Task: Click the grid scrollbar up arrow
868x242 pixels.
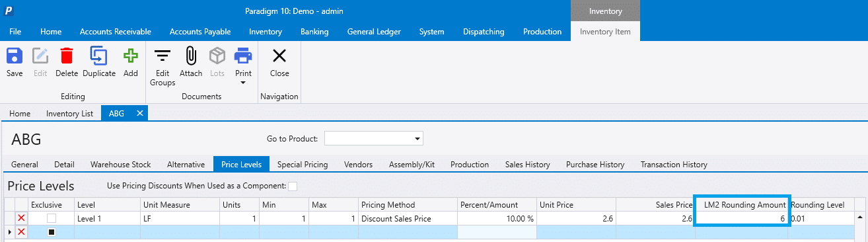Action: pyautogui.click(x=860, y=217)
